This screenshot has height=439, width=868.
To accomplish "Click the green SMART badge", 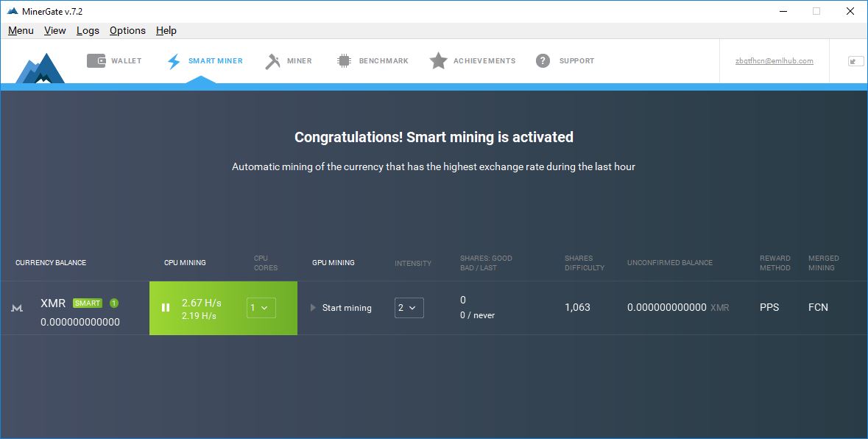I will tap(87, 303).
